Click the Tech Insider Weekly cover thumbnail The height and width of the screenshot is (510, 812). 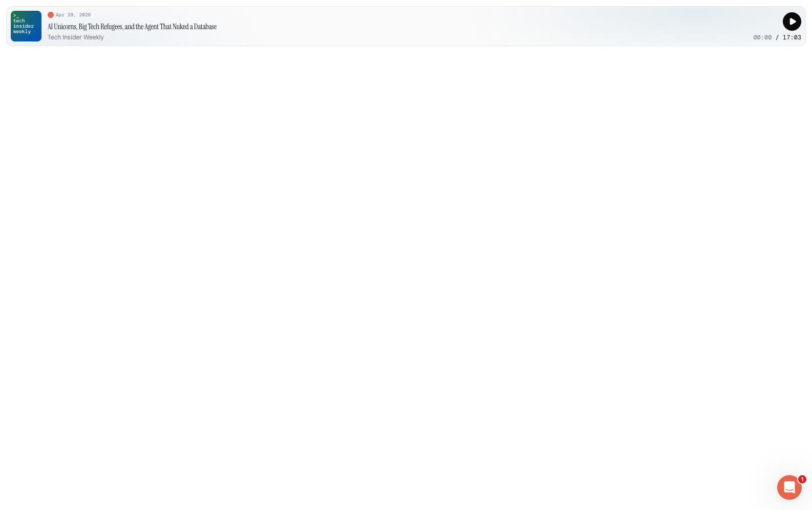click(x=26, y=26)
